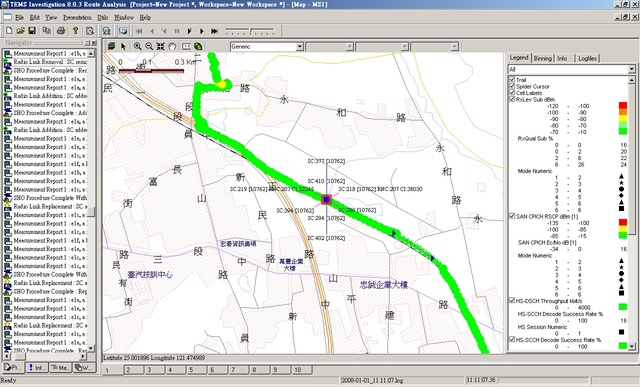
Task: Click the Save disk icon
Action: [32, 31]
